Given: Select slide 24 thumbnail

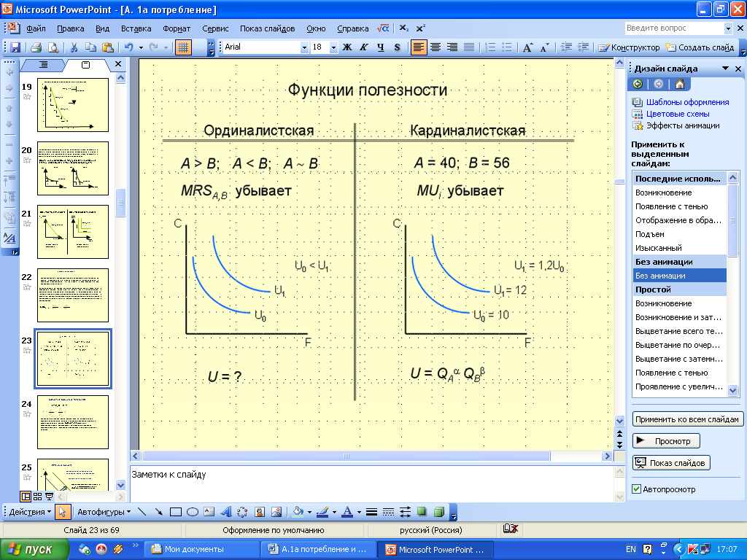Looking at the screenshot, I should tap(73, 422).
